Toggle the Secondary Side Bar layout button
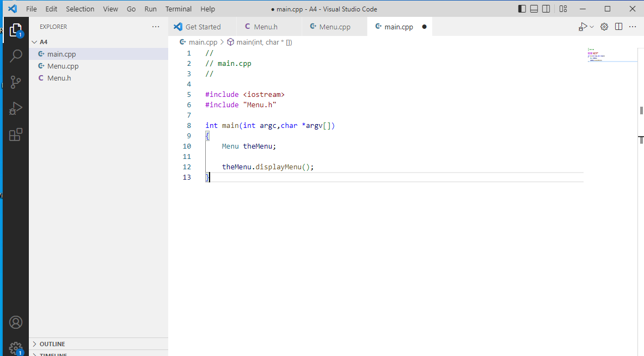644x356 pixels. click(546, 9)
